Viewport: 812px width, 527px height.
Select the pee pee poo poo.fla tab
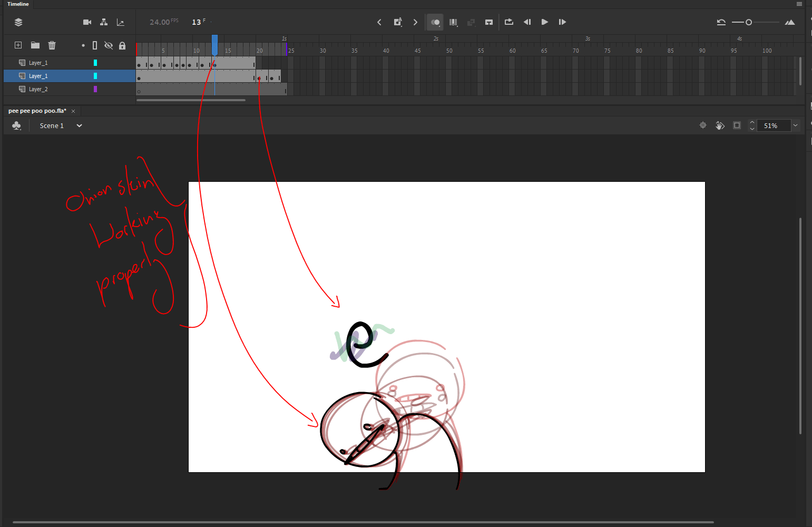[x=37, y=111]
